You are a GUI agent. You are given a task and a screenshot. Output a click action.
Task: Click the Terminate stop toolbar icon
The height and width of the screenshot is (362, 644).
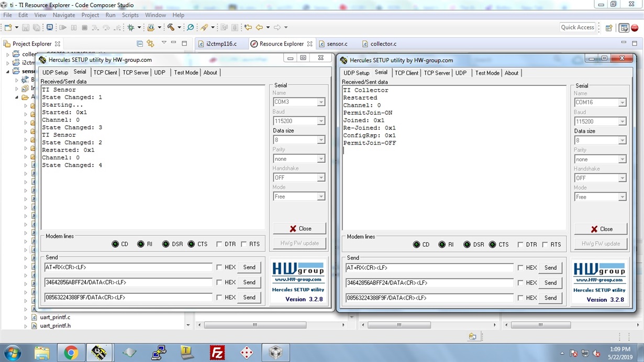click(84, 27)
